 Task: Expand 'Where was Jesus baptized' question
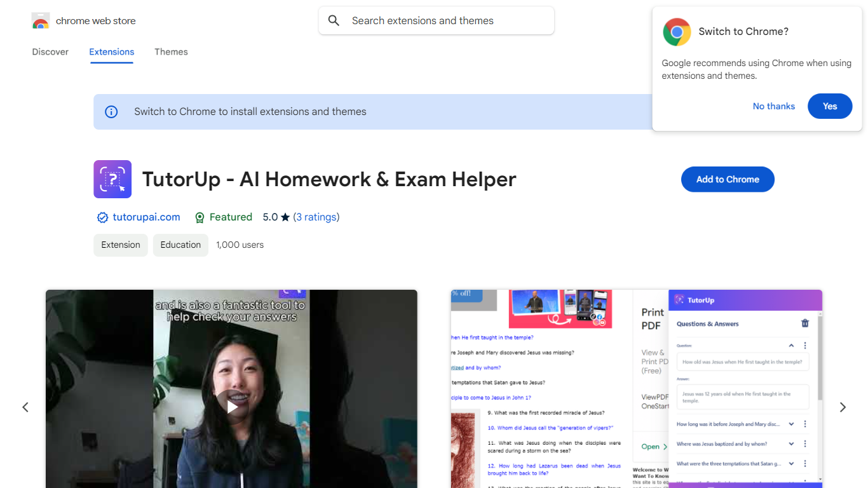pyautogui.click(x=791, y=444)
